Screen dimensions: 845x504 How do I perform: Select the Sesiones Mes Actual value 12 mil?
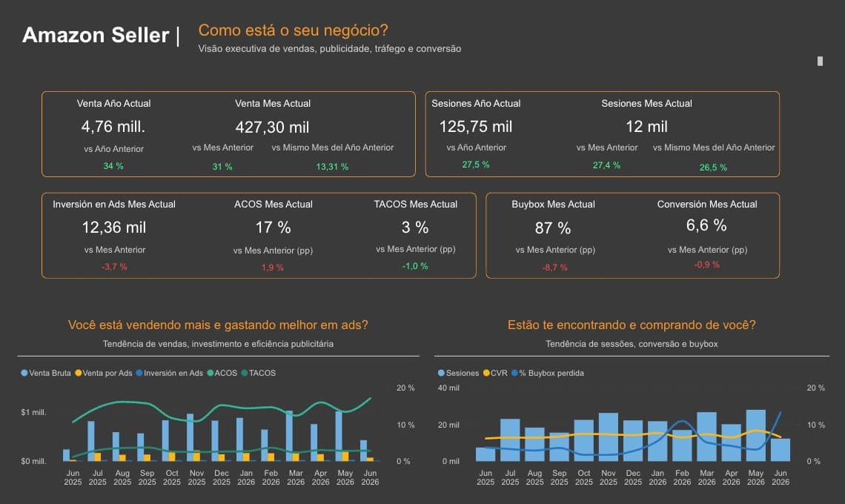(646, 127)
